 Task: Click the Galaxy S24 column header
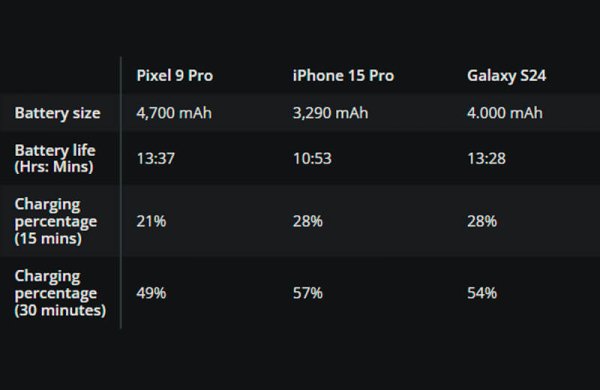(x=506, y=76)
